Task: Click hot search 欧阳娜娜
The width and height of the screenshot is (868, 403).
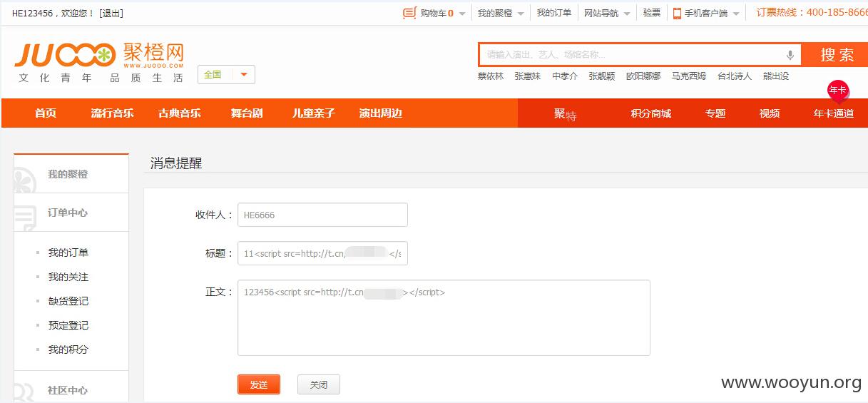Action: click(643, 76)
